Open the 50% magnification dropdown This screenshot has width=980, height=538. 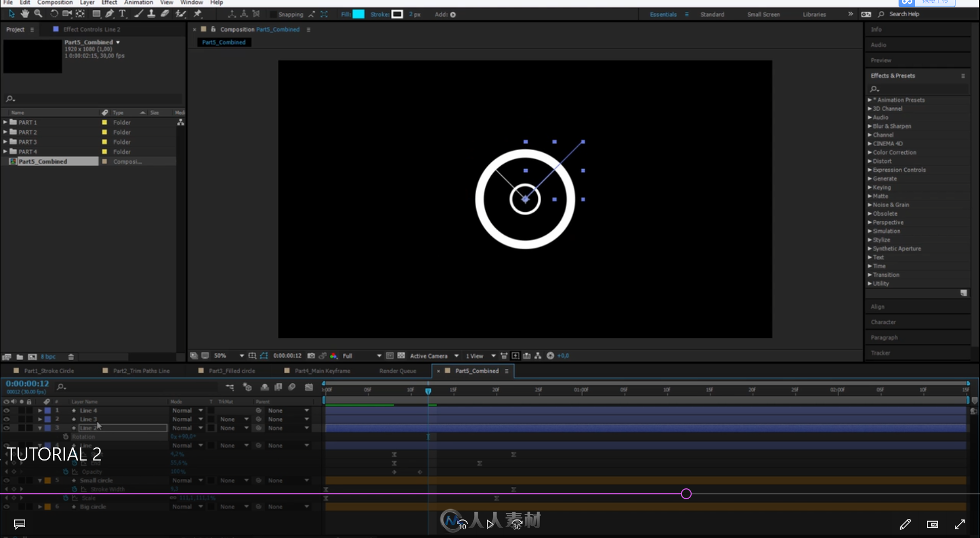[x=229, y=356]
